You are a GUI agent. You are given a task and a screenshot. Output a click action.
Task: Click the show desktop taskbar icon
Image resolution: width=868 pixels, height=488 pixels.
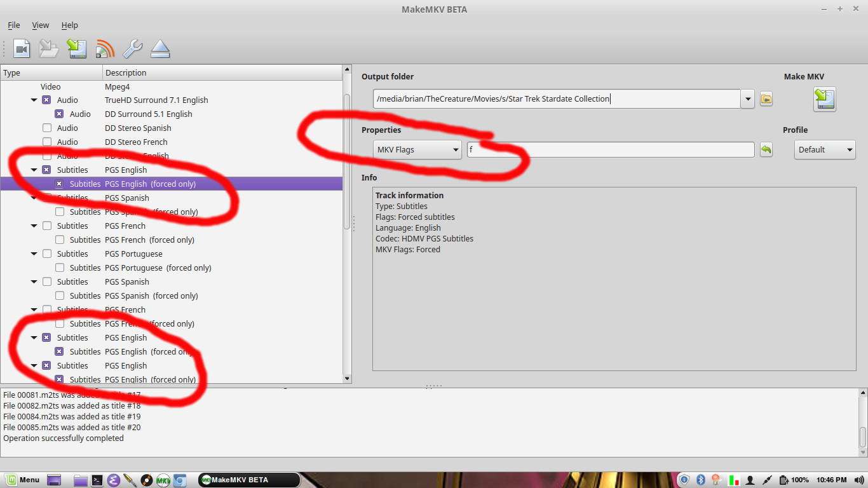54,480
